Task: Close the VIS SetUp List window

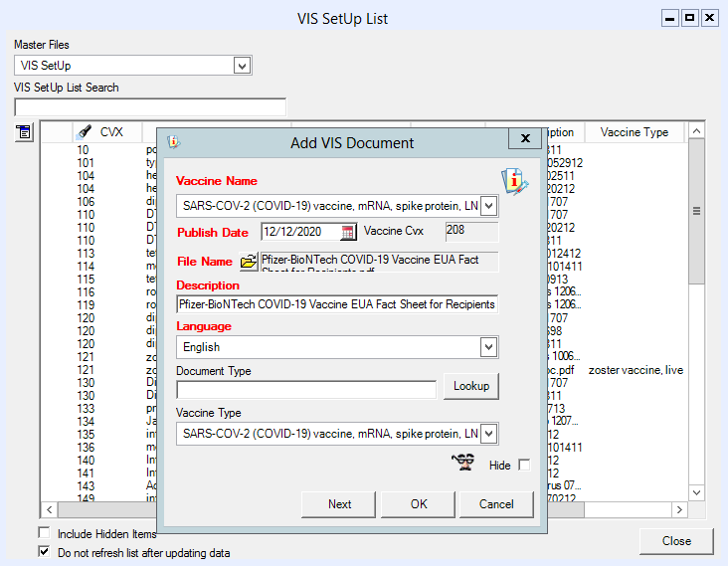Action: (x=676, y=541)
